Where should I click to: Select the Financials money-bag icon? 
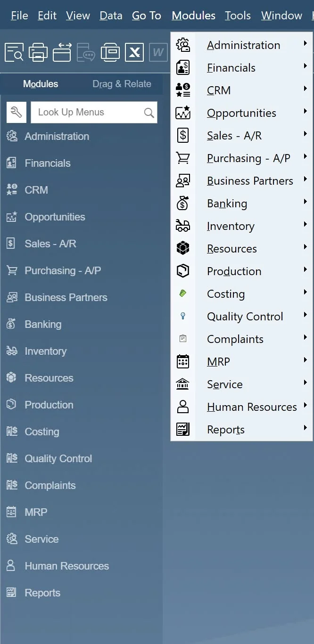pos(182,67)
